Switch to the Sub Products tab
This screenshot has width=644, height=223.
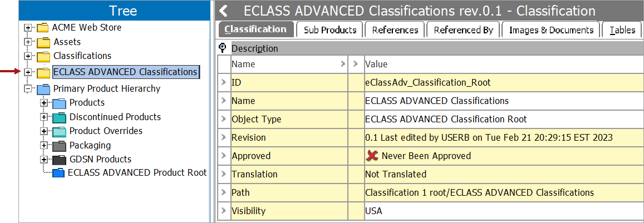(330, 30)
